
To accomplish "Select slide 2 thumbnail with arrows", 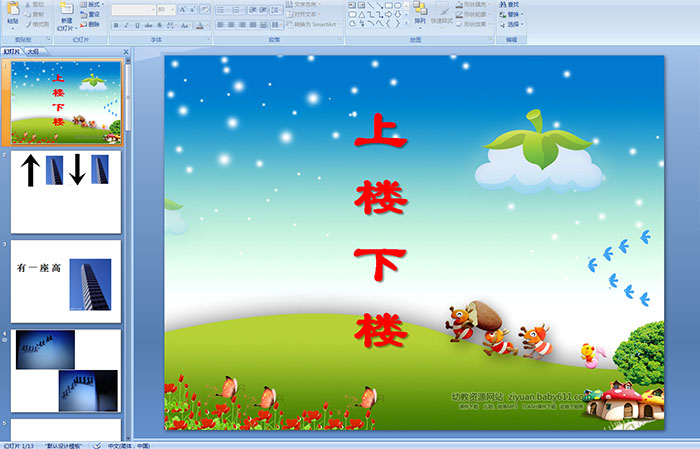I will click(x=66, y=192).
